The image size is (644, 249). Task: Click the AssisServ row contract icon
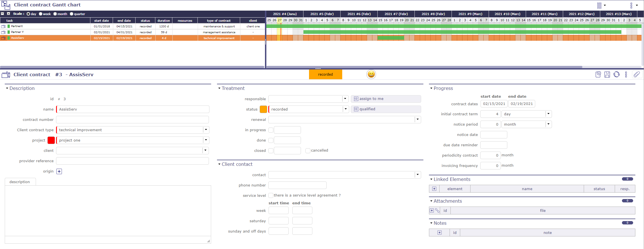click(3, 38)
